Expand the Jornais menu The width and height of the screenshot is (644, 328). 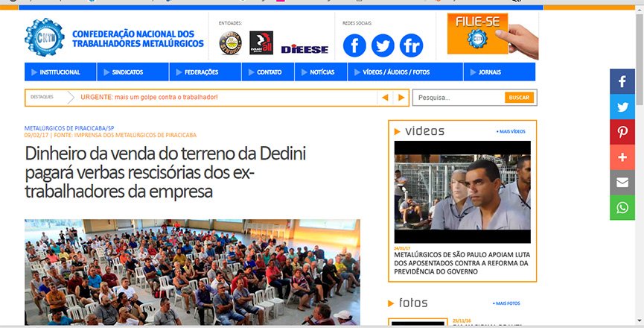click(500, 72)
